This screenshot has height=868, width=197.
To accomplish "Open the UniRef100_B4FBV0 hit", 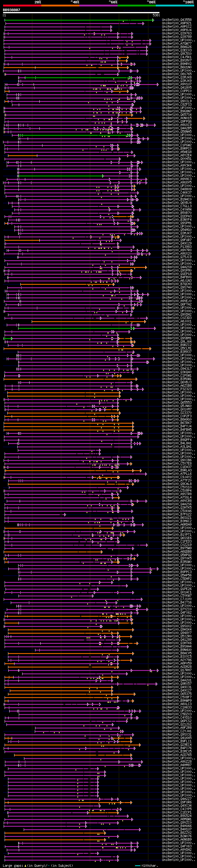I will tap(177, 277).
